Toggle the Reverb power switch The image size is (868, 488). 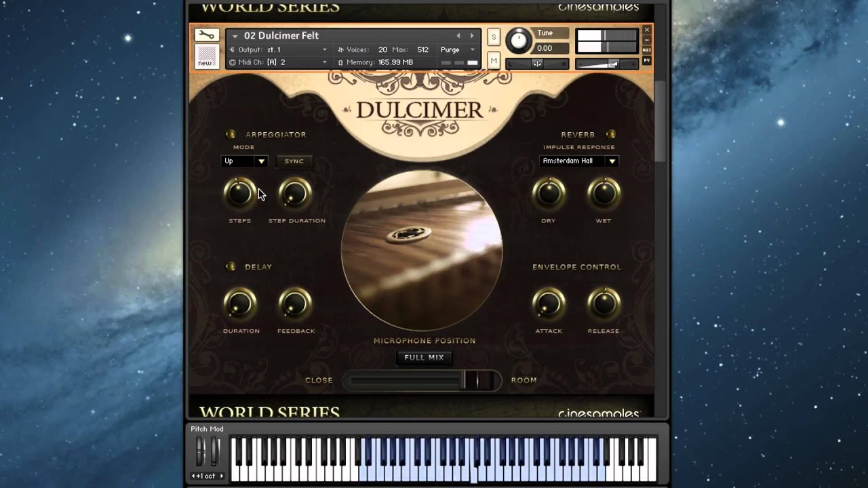(x=610, y=134)
